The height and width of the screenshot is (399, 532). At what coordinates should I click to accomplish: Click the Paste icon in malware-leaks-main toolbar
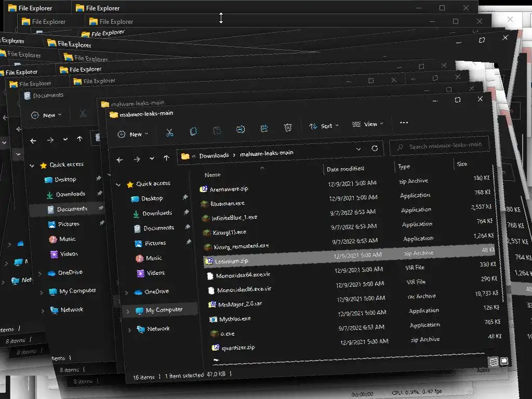pyautogui.click(x=217, y=130)
